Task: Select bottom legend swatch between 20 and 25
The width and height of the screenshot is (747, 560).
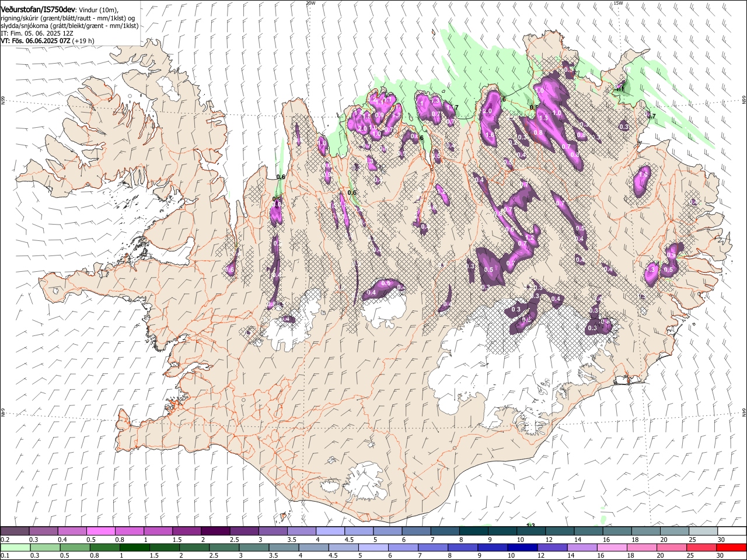Action: 672,548
